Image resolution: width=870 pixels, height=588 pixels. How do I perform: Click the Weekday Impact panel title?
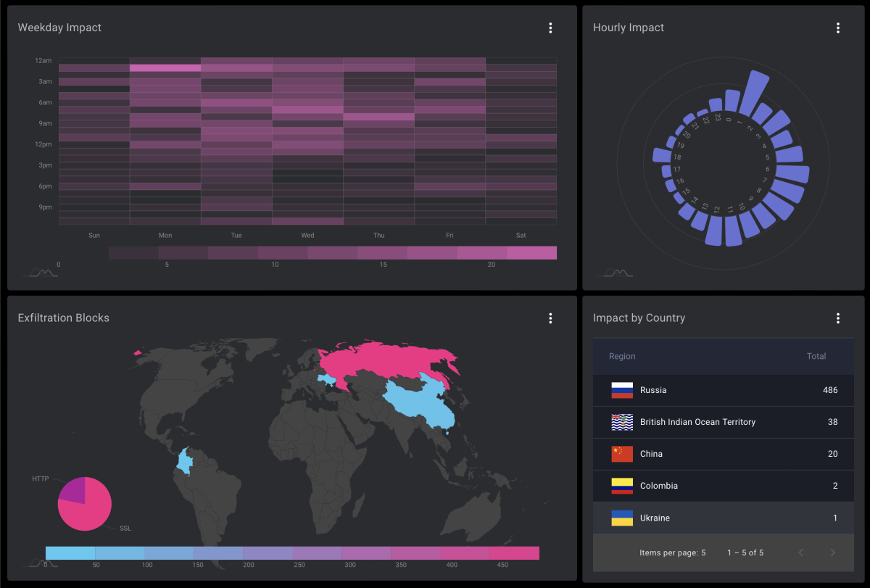pos(59,28)
